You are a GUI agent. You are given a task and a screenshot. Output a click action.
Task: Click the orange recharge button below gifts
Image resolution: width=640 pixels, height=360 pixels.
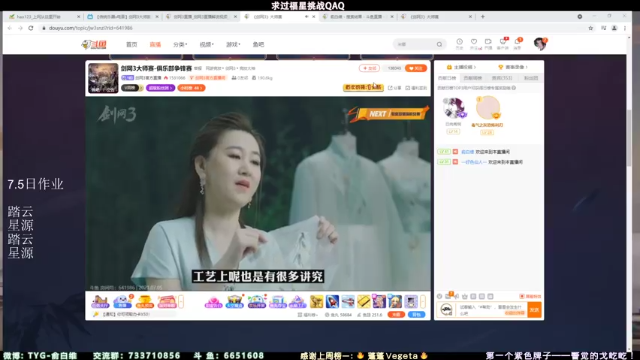pos(396,315)
